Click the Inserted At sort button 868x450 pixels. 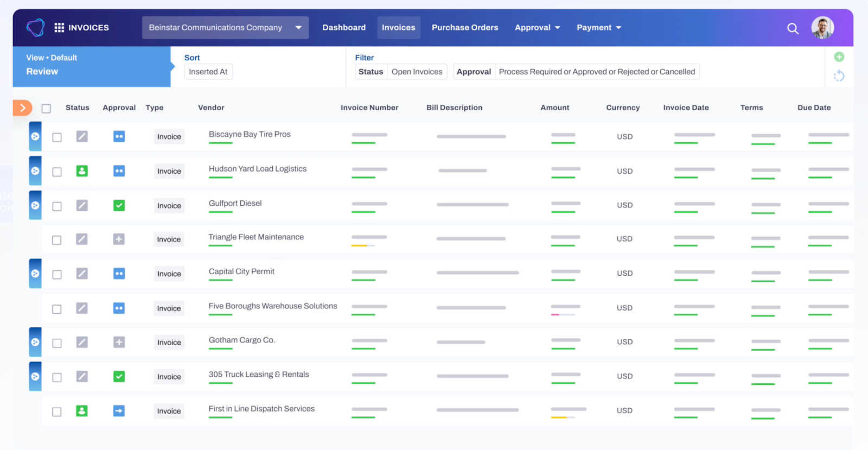pos(208,72)
